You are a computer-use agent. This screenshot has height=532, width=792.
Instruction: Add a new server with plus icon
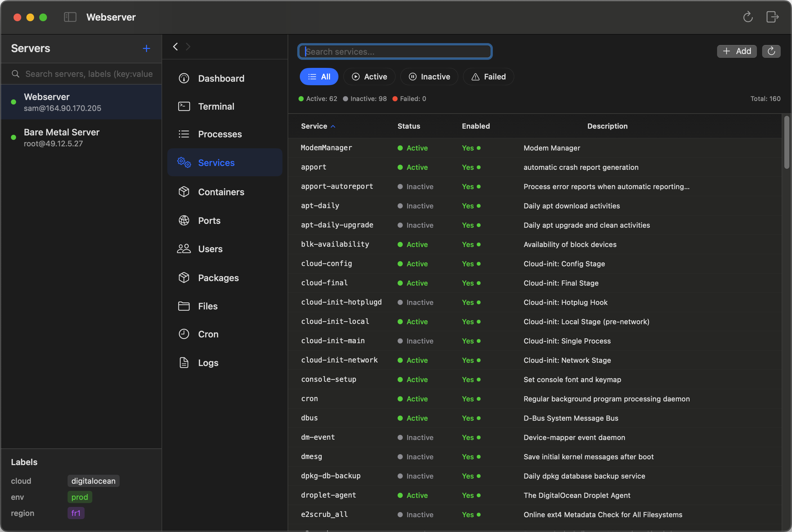click(x=146, y=49)
